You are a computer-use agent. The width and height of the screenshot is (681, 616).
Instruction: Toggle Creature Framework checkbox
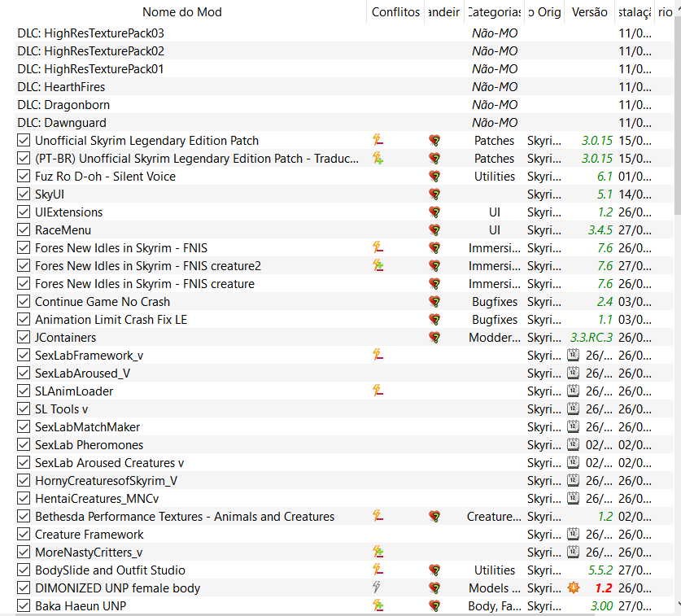pos(24,534)
